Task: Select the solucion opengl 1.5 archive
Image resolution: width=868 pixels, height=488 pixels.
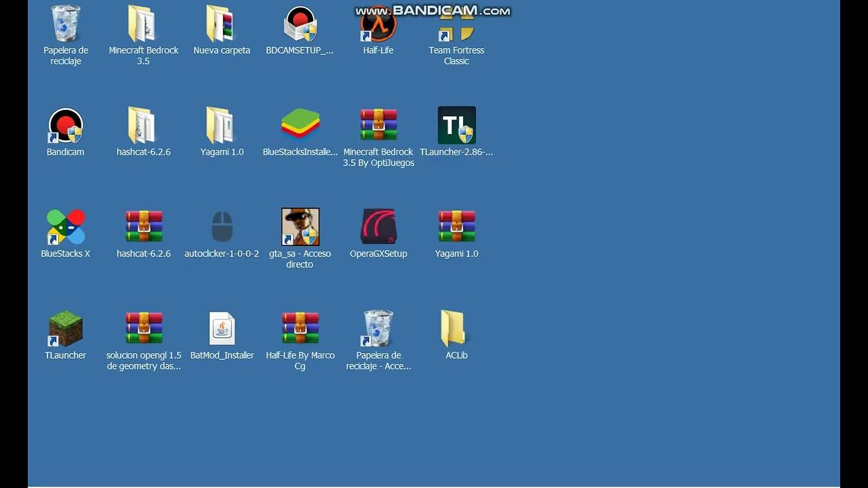Action: click(144, 328)
